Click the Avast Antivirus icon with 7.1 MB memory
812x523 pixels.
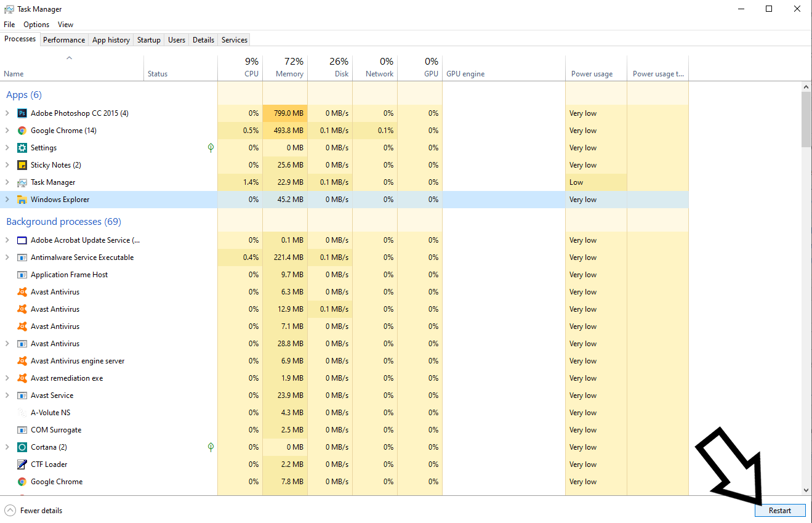pos(22,326)
